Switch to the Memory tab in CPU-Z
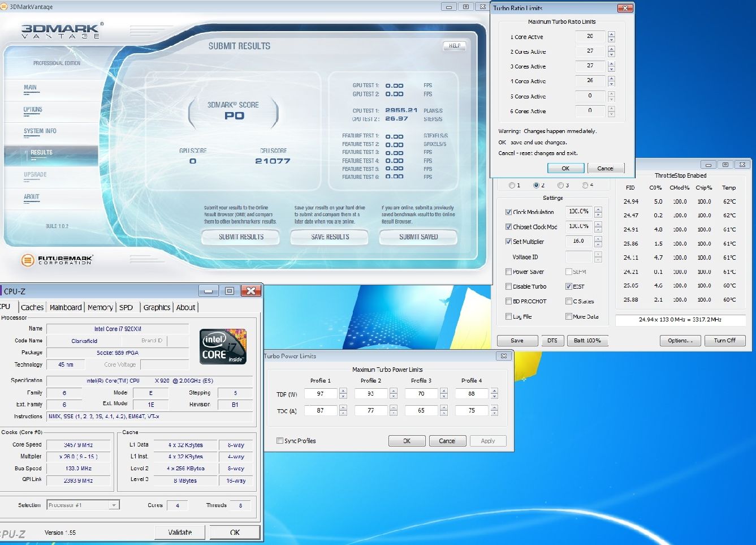The image size is (756, 545). coord(100,307)
